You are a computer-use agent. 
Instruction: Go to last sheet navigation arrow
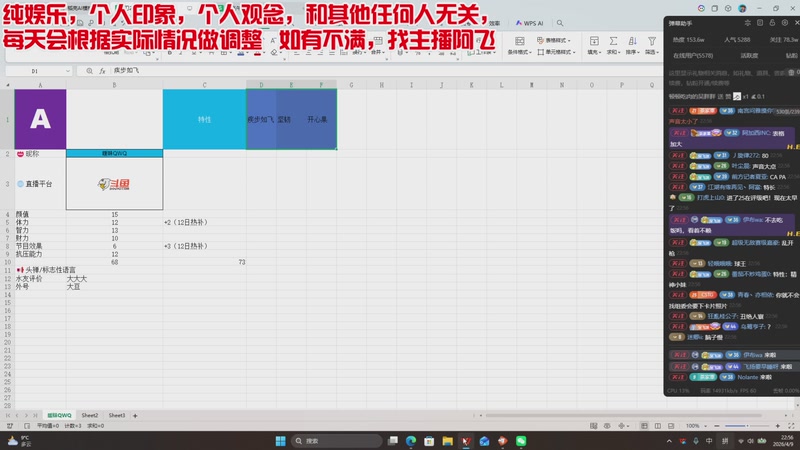35,415
